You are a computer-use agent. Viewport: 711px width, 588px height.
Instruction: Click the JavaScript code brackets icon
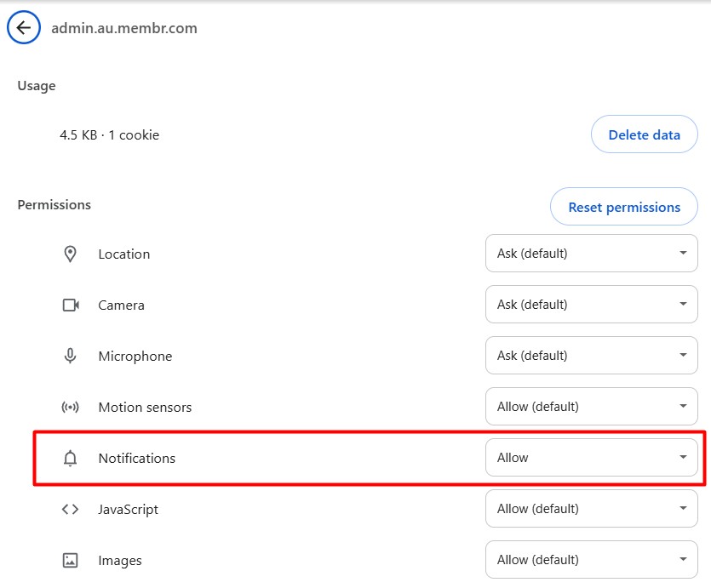(71, 509)
